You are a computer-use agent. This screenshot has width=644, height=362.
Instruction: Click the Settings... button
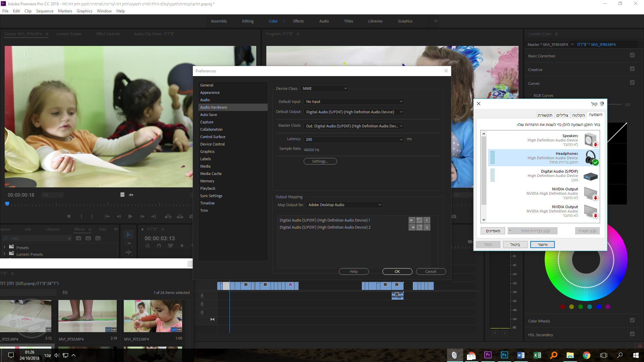(x=320, y=161)
